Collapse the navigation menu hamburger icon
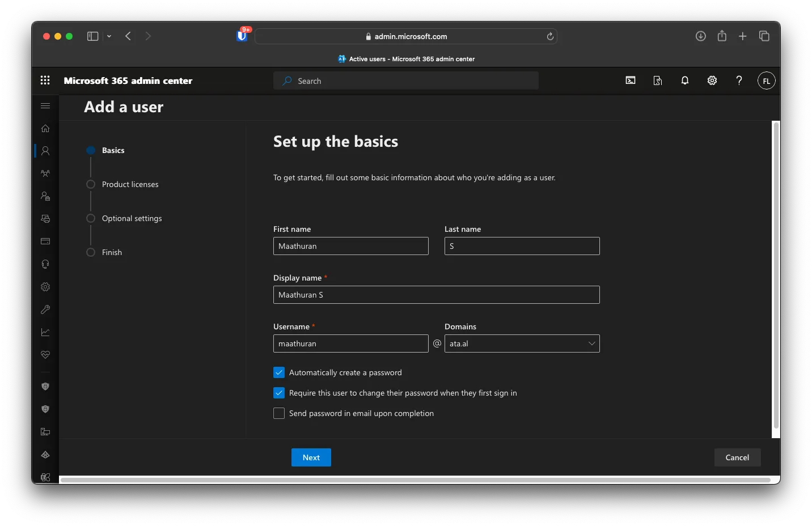812x526 pixels. coord(45,105)
